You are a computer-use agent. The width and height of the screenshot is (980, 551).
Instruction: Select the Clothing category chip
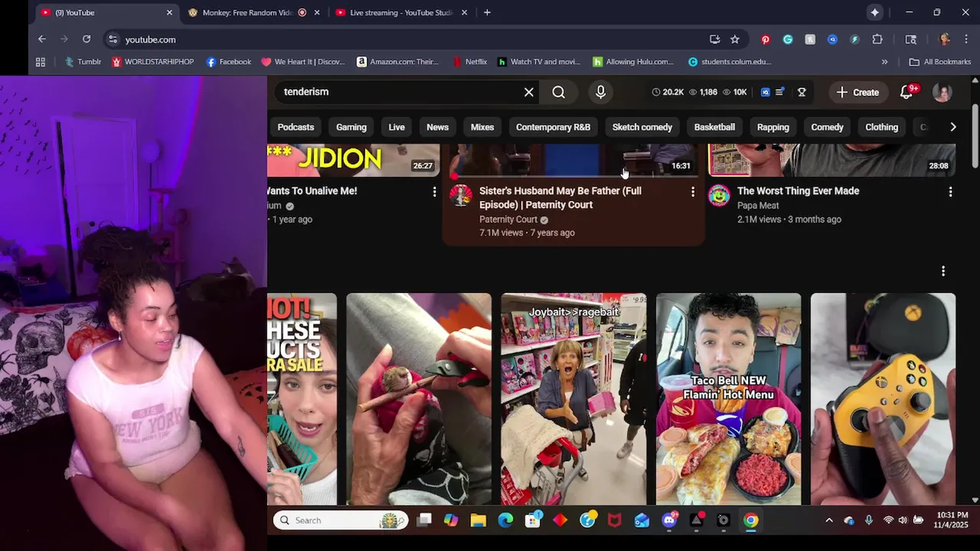click(881, 127)
